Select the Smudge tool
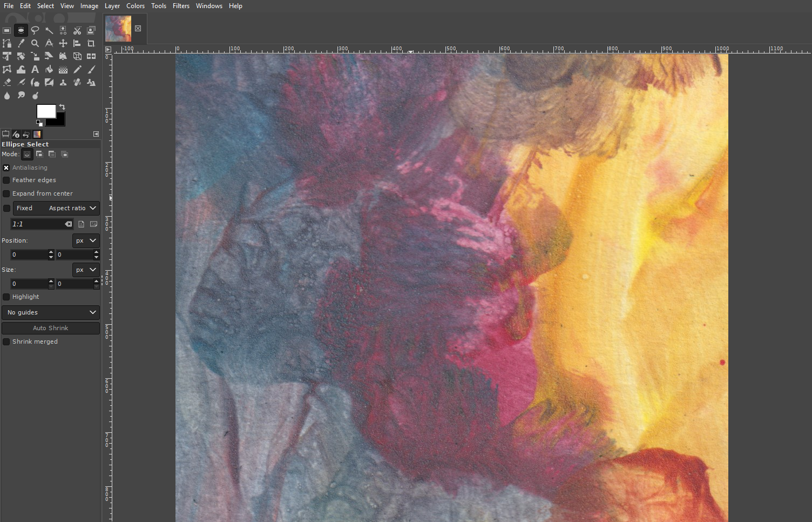 click(x=21, y=96)
